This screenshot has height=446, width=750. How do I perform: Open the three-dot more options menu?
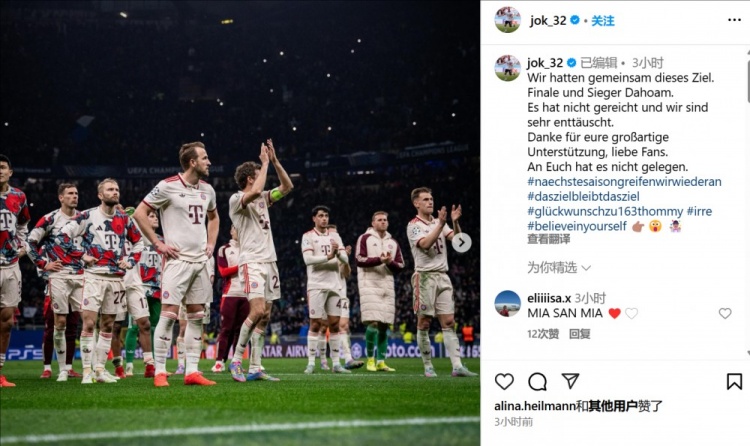pyautogui.click(x=734, y=20)
